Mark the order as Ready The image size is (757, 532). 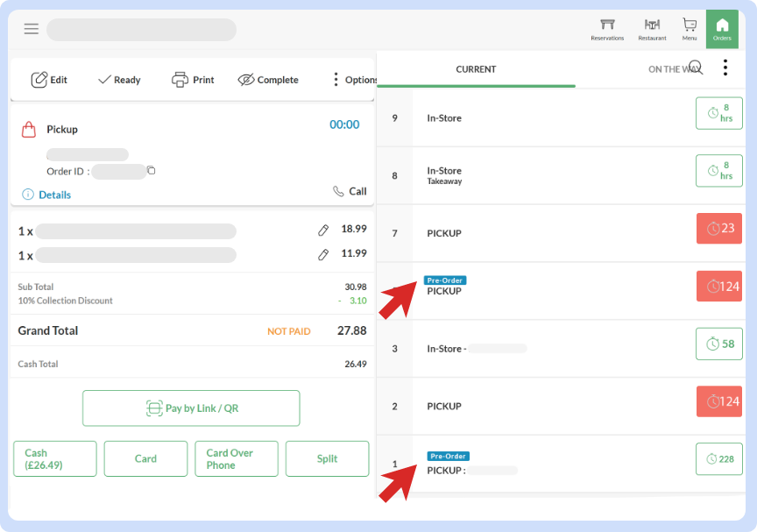click(x=118, y=80)
